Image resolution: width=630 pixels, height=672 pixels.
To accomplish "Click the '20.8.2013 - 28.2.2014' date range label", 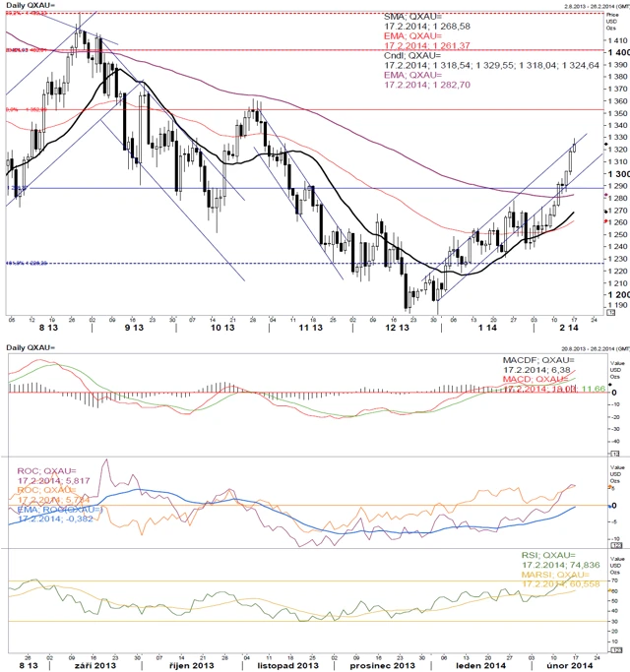I will [x=596, y=349].
